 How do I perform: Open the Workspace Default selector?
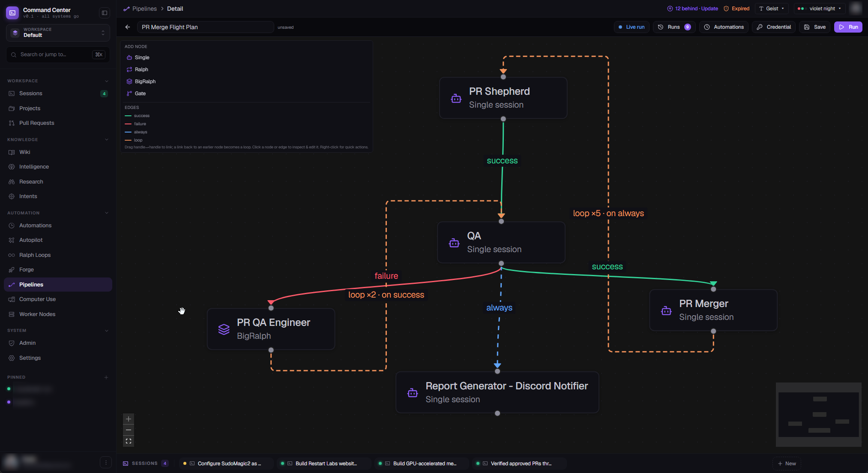tap(58, 33)
